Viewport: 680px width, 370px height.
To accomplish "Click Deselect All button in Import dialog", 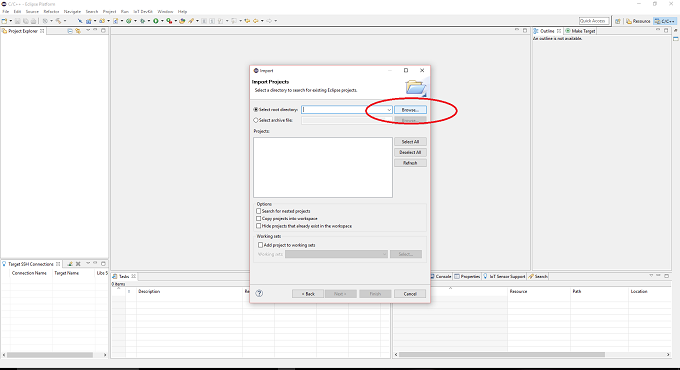I will (410, 152).
